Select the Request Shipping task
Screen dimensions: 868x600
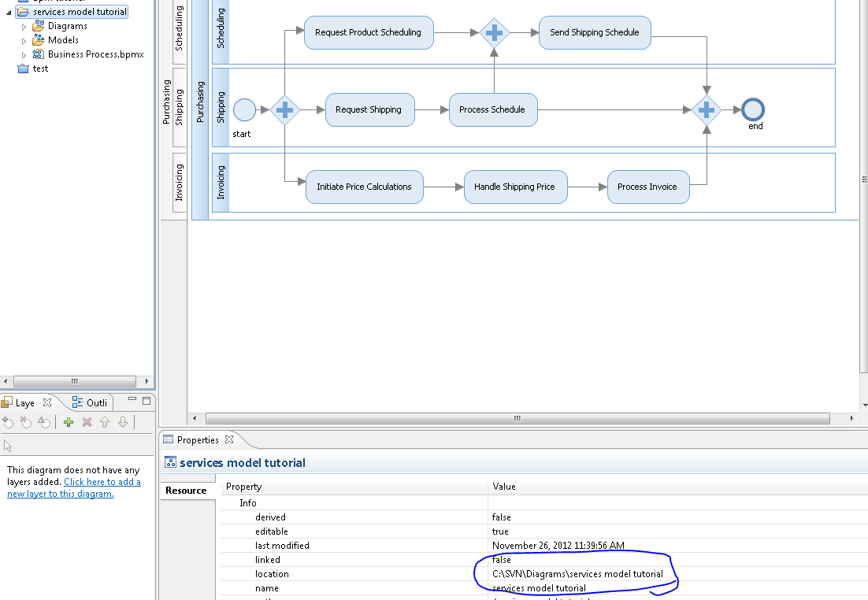coord(369,110)
